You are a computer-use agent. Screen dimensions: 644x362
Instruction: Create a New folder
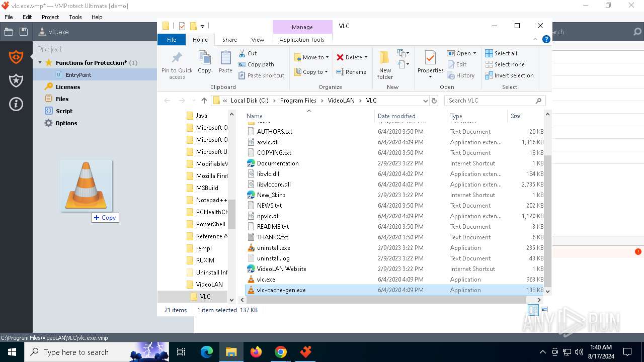tap(385, 65)
